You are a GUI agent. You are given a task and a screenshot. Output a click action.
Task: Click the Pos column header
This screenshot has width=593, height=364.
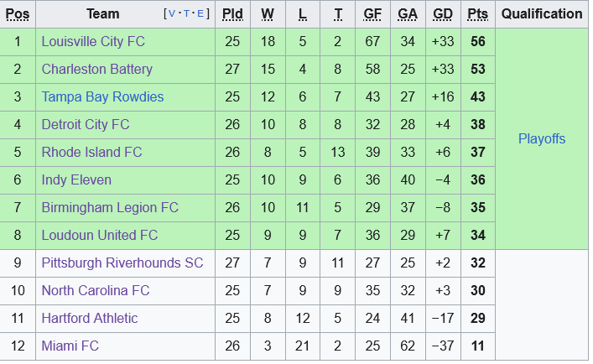point(18,14)
